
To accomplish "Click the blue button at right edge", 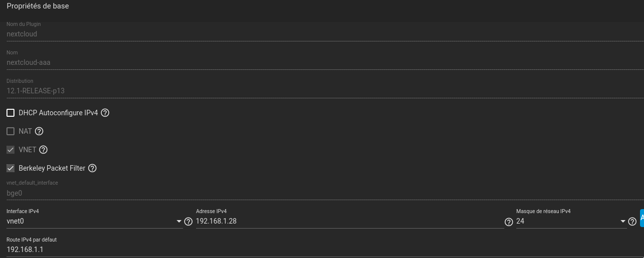I will pos(642,218).
